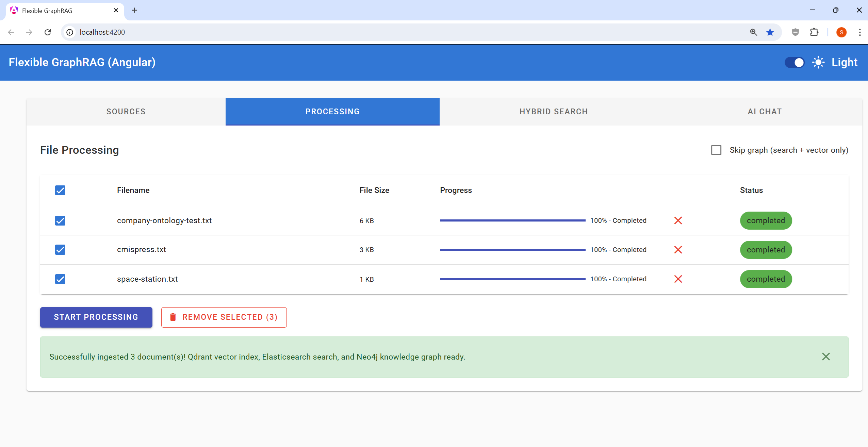This screenshot has width=868, height=447.
Task: Click Remove Selected (3) button
Action: 224,317
